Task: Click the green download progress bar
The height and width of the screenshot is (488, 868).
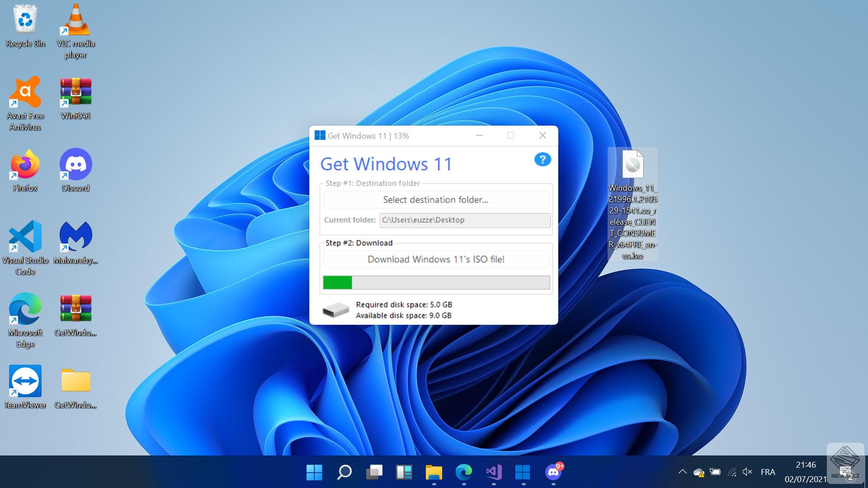Action: (x=436, y=282)
